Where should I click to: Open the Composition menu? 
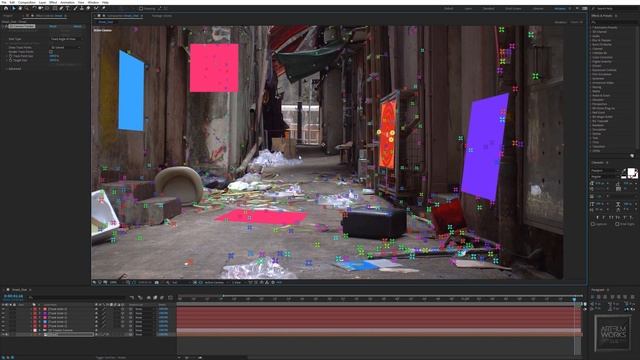27,2
